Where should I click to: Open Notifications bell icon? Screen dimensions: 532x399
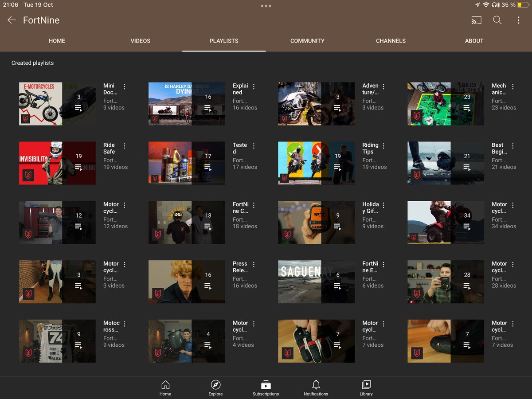(316, 388)
